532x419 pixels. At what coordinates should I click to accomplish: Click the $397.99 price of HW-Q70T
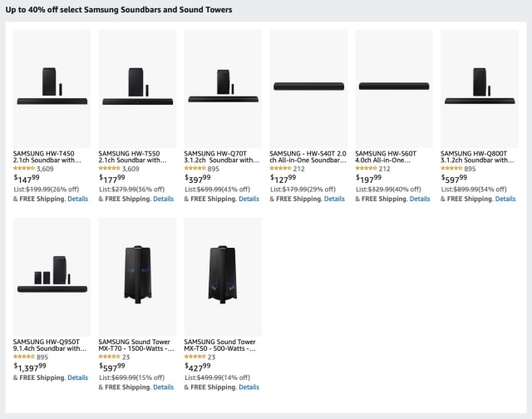199,179
